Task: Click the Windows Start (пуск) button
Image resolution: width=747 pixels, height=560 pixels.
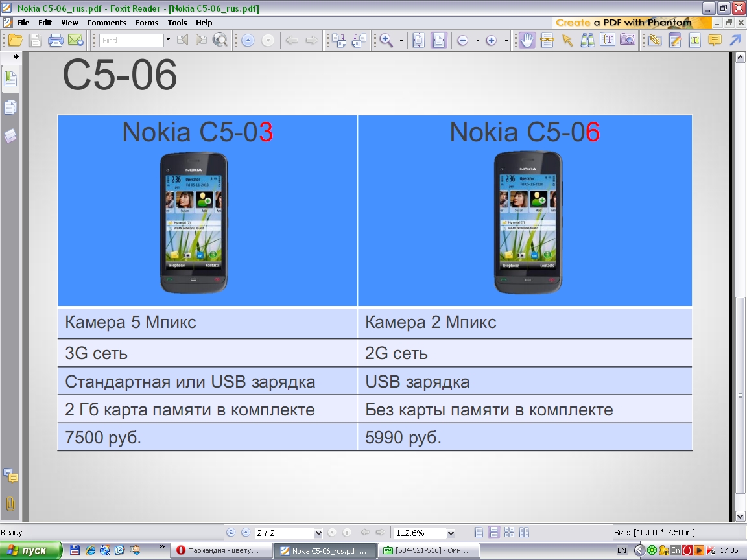Action: point(31,550)
